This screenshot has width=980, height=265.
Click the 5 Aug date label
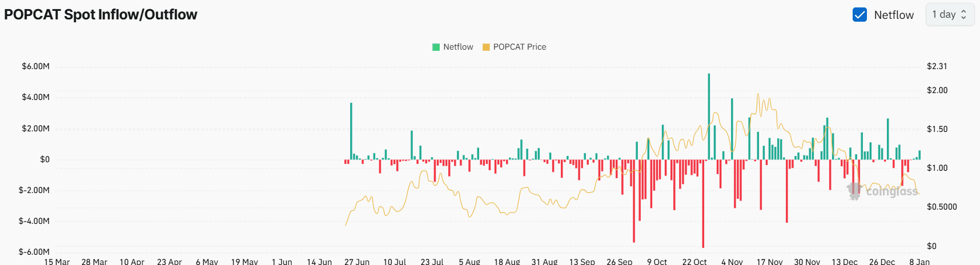point(469,261)
